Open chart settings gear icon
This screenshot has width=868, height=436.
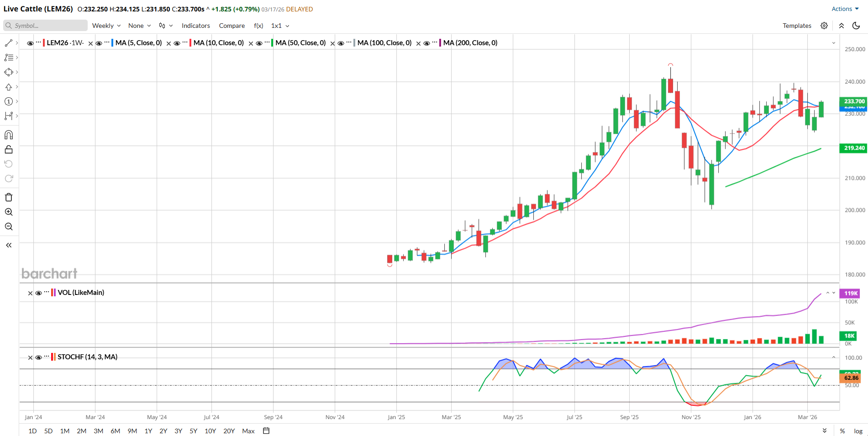pyautogui.click(x=824, y=26)
